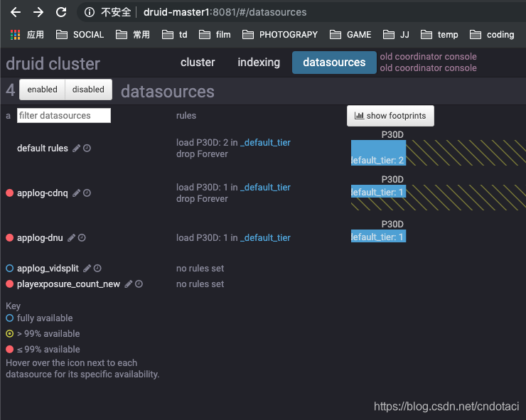The width and height of the screenshot is (526, 420).
Task: Open the film bookmarks folder
Action: [215, 35]
